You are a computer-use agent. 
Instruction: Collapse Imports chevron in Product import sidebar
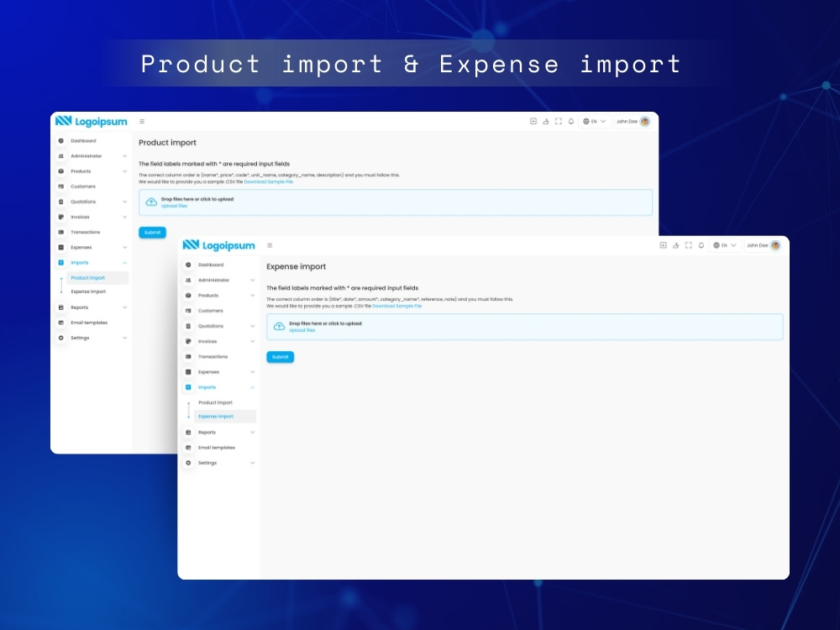[x=125, y=263]
